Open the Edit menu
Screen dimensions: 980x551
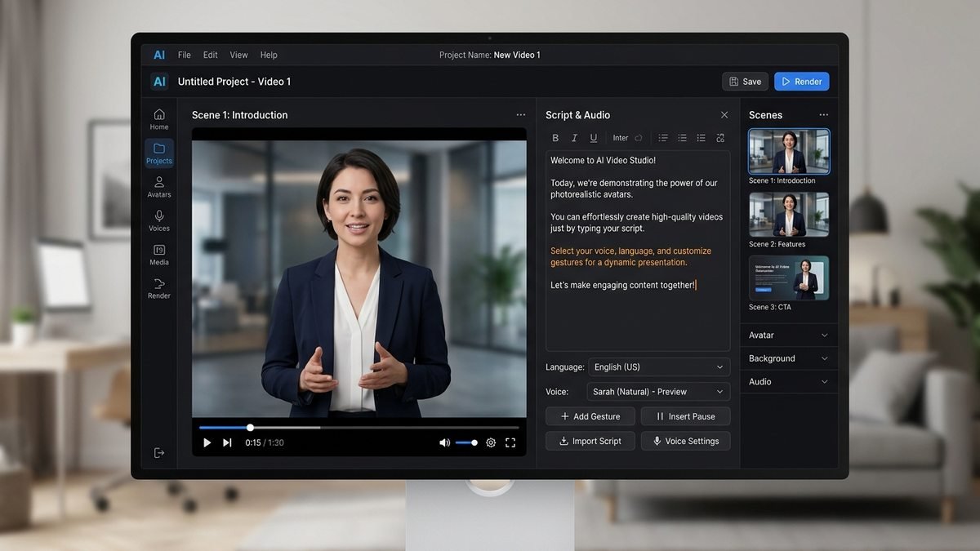pyautogui.click(x=211, y=55)
